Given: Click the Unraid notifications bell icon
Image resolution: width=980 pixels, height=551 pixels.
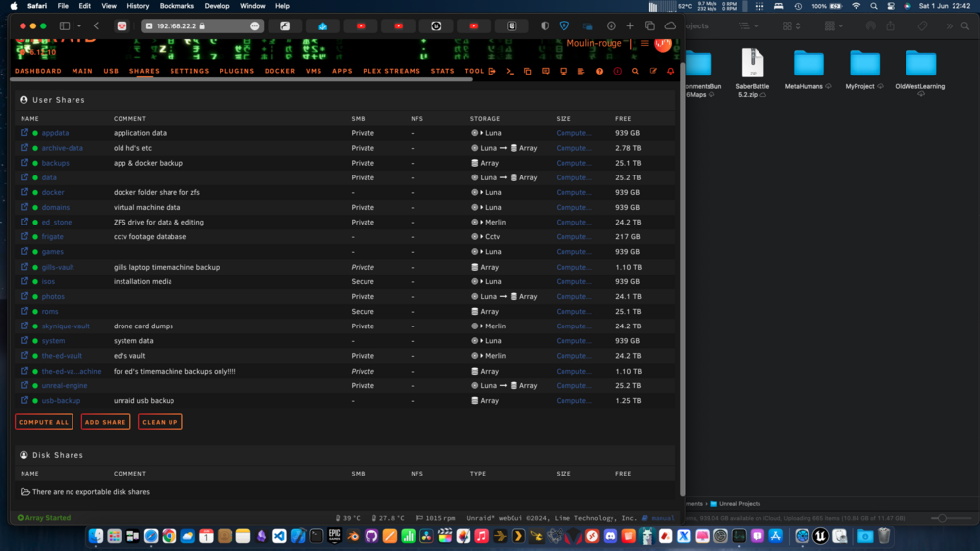Looking at the screenshot, I should [670, 72].
